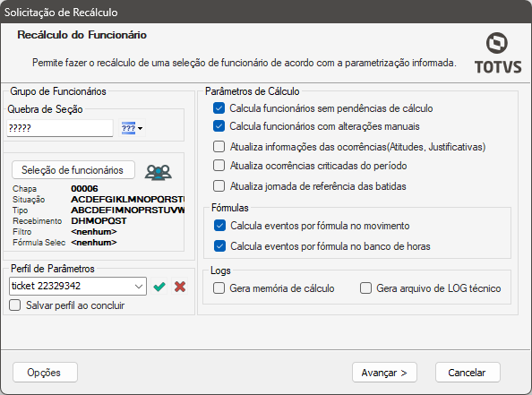Uncheck Calcula funcionários com alterações manuais
Image resolution: width=532 pixels, height=395 pixels.
click(219, 126)
